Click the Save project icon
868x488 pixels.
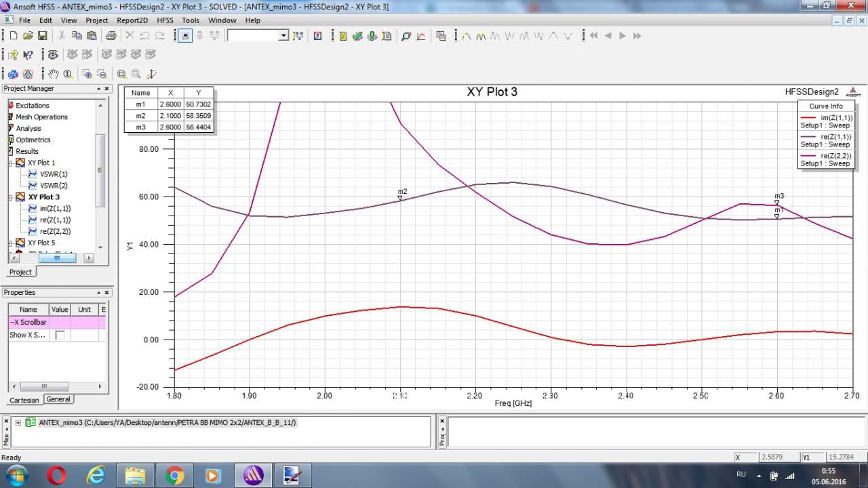coord(42,36)
